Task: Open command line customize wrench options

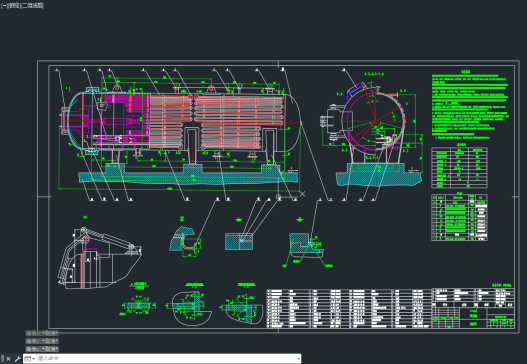Action: point(17,359)
